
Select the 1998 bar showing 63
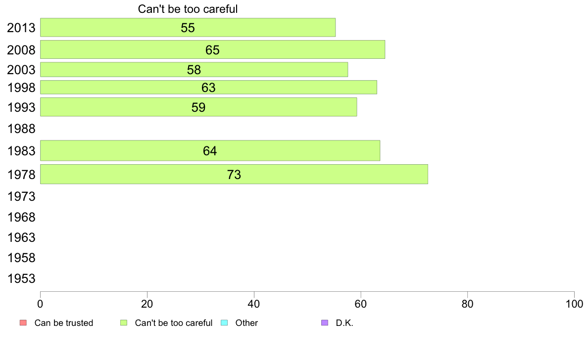208,88
